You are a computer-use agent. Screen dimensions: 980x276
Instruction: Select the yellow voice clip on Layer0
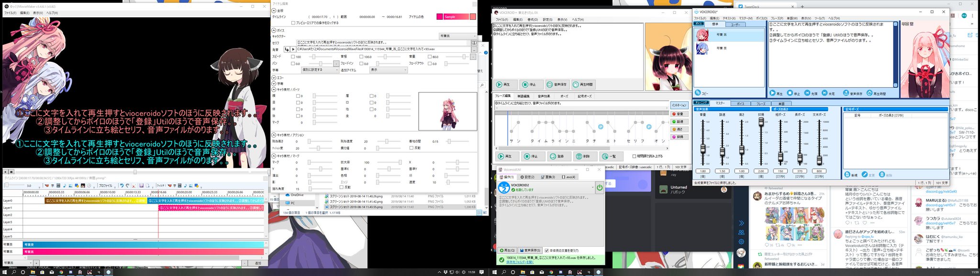pyautogui.click(x=96, y=201)
